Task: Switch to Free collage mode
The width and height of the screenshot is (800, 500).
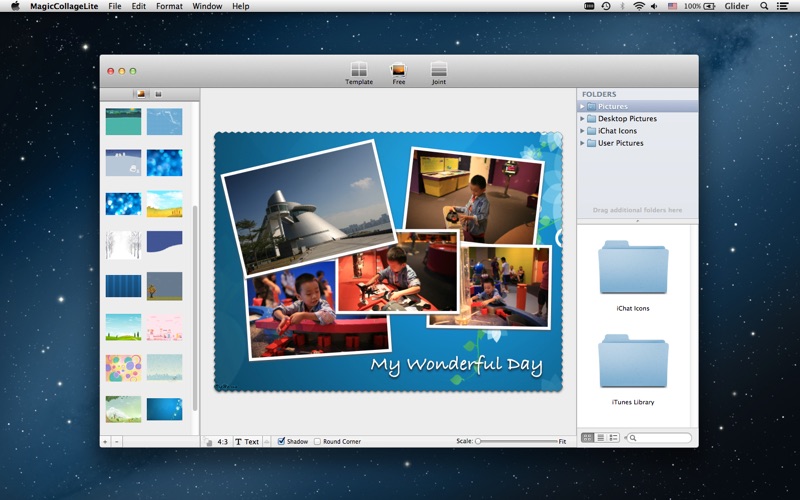Action: 398,70
